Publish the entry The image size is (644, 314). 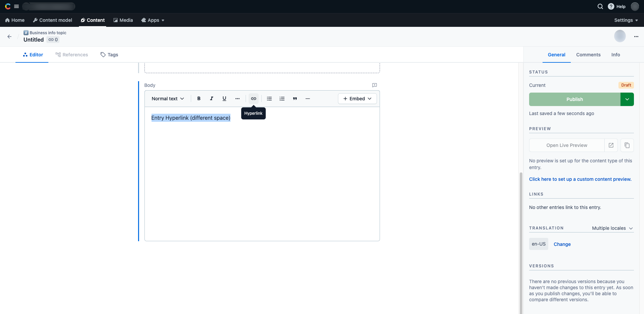coord(575,99)
